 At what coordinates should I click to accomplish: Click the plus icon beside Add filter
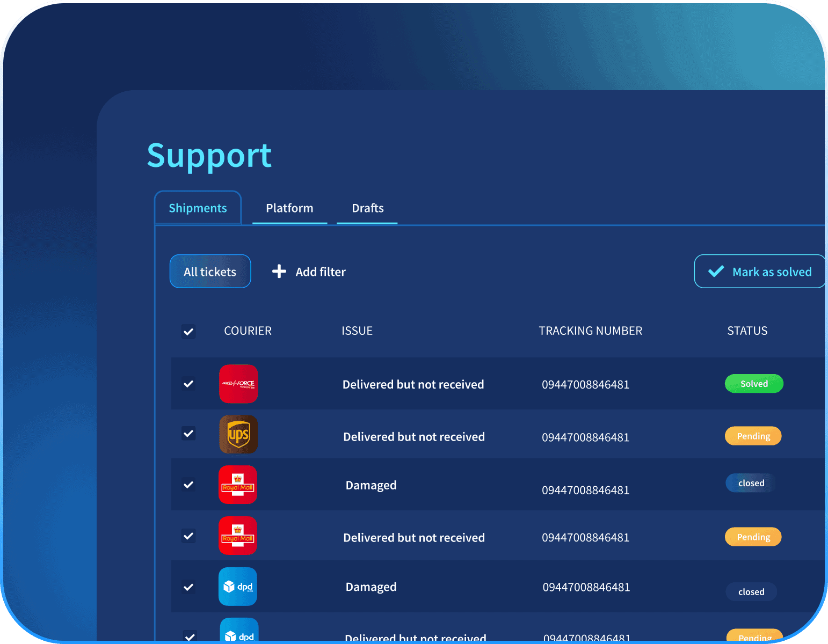(279, 272)
